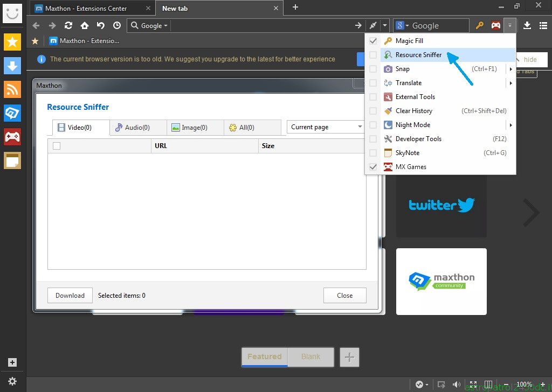Click hide on the upgrade notice
552x392 pixels.
coord(531,59)
